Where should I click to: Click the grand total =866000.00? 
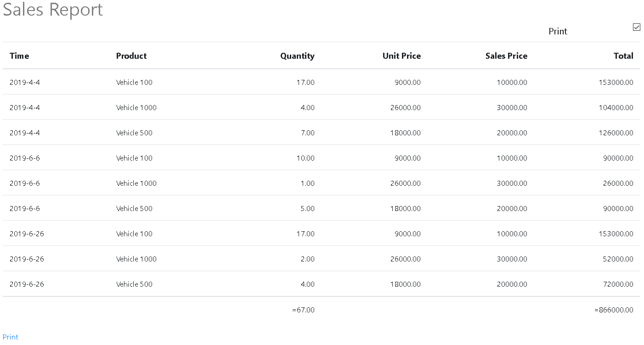coord(614,310)
